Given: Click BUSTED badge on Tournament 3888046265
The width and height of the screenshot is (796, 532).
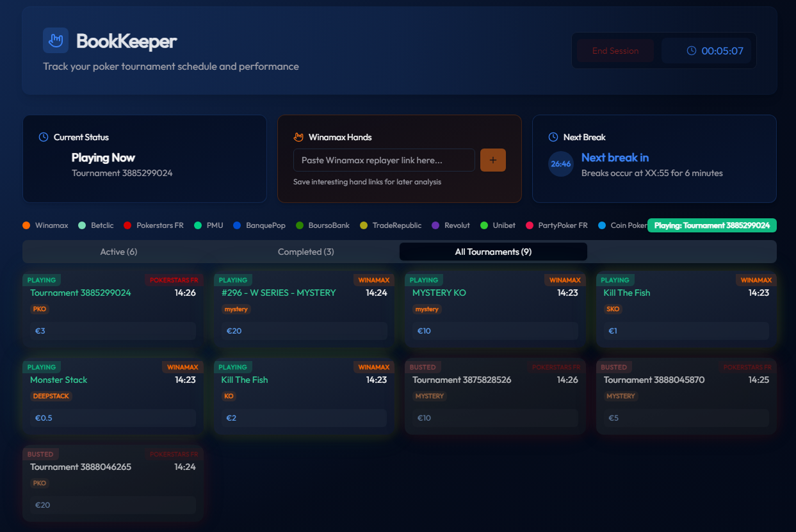Looking at the screenshot, I should pyautogui.click(x=40, y=454).
